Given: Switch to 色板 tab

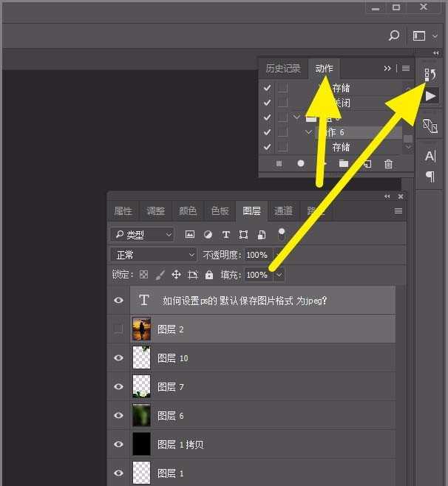Looking at the screenshot, I should (220, 211).
